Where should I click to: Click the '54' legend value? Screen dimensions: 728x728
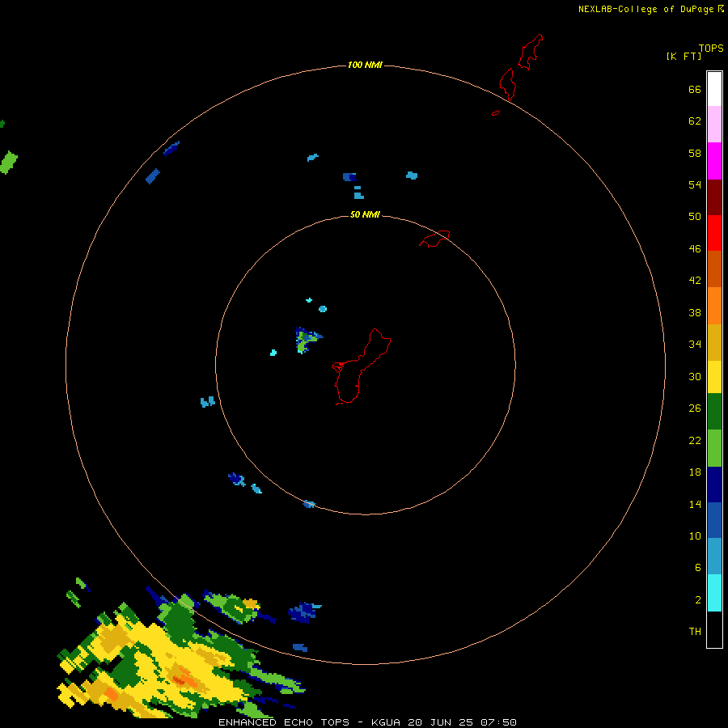[695, 184]
